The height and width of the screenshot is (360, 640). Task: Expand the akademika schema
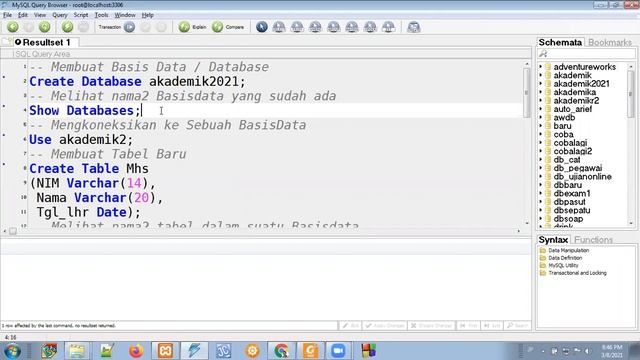pos(541,92)
